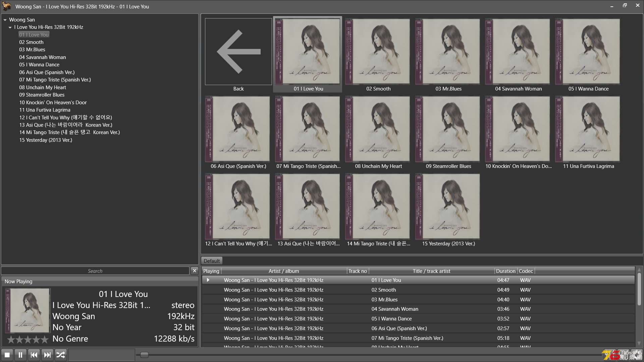Select playlist row 05 I Wanna Dance
Screen dimensions: 644x362
pos(418,319)
